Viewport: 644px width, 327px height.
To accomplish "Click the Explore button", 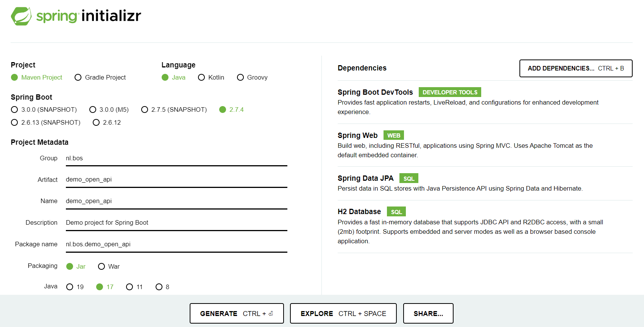I will [x=343, y=314].
